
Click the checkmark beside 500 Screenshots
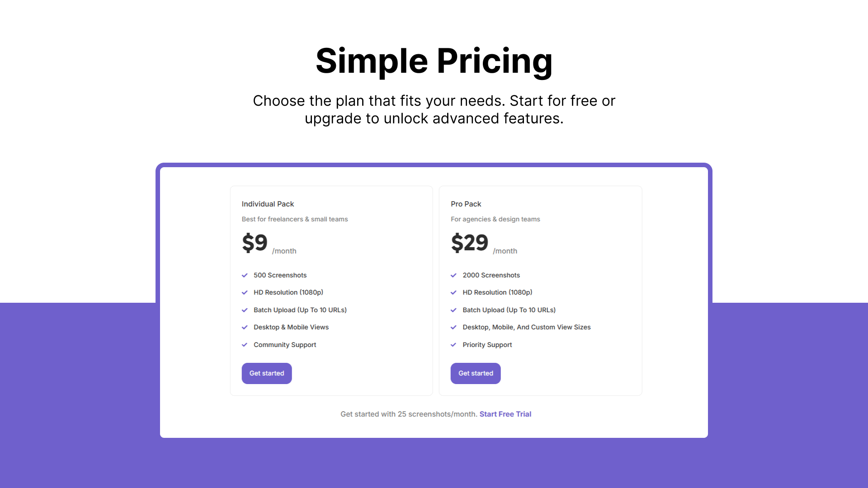(x=245, y=275)
